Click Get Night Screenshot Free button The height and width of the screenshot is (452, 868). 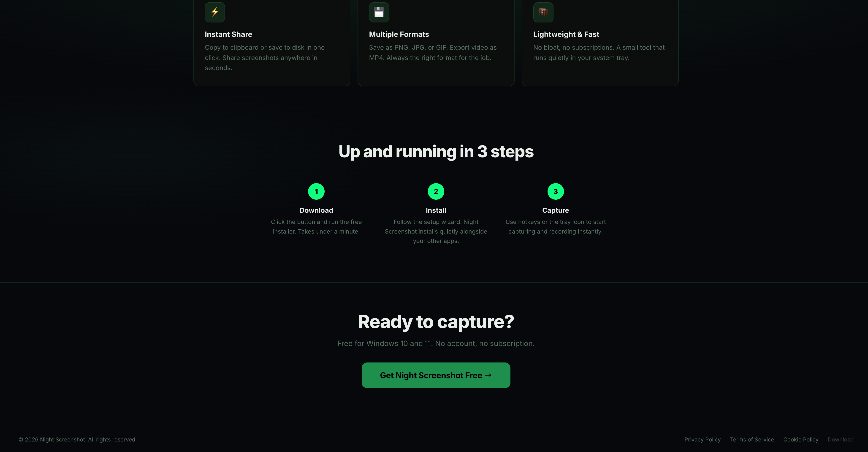tap(436, 375)
